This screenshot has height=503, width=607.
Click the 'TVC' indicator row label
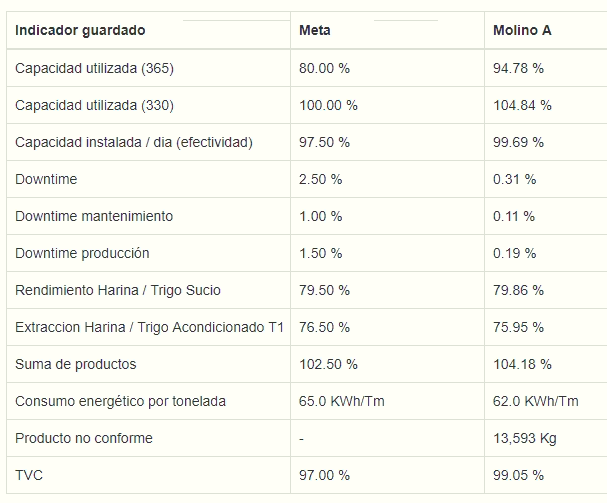29,475
